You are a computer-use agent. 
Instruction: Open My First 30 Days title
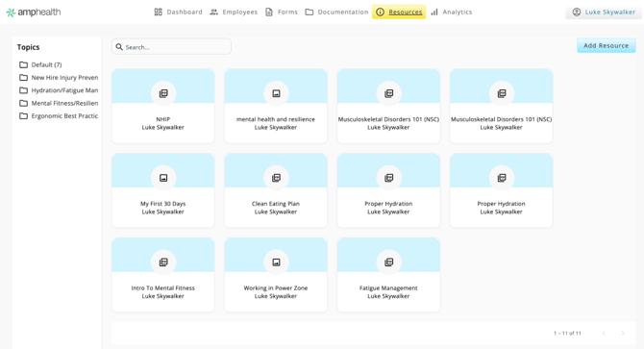(163, 204)
